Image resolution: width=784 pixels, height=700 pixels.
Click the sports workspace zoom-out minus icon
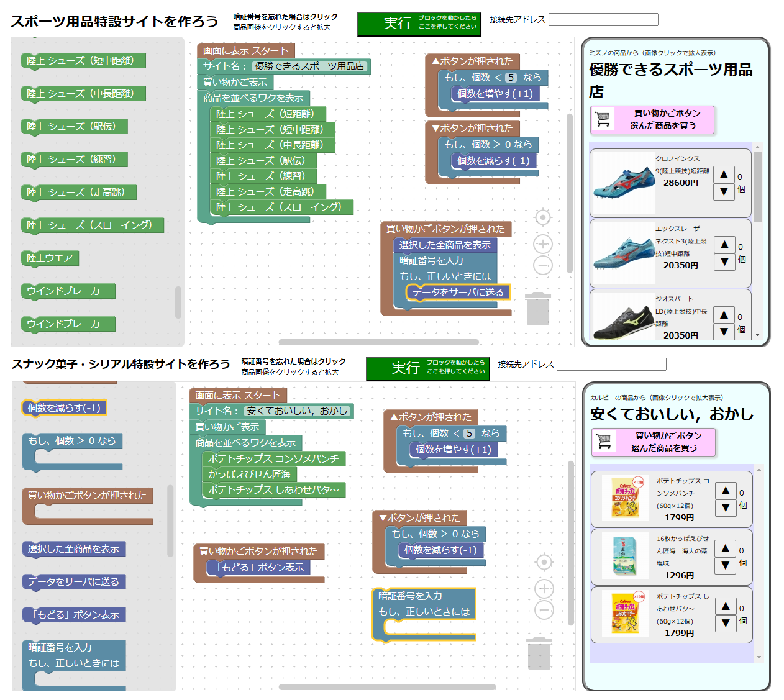pos(543,265)
